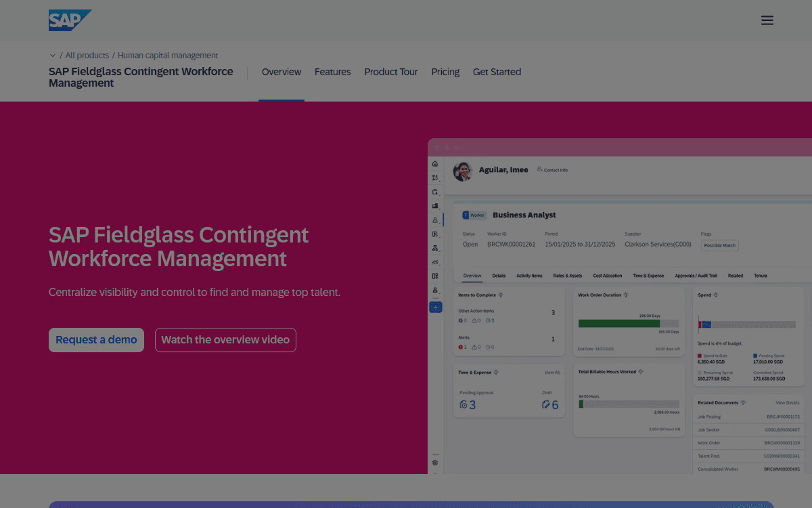Screen dimensions: 812x508
Task: Click View Details on Related Documents
Action: pos(788,403)
